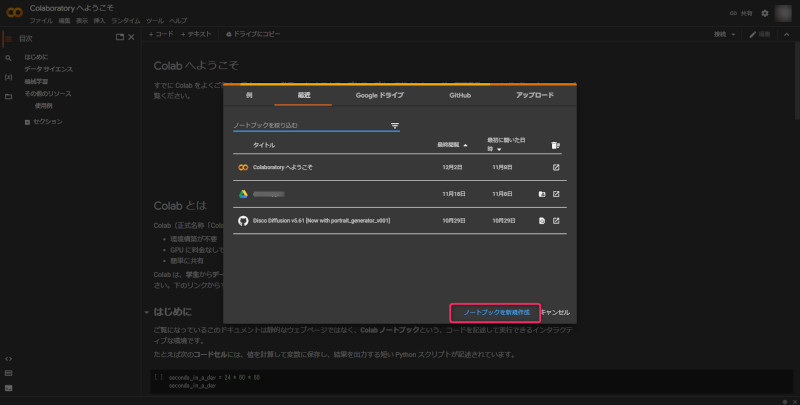800x405 pixels.
Task: Open Colaboratory へようこそ in new tab icon
Action: tap(556, 167)
